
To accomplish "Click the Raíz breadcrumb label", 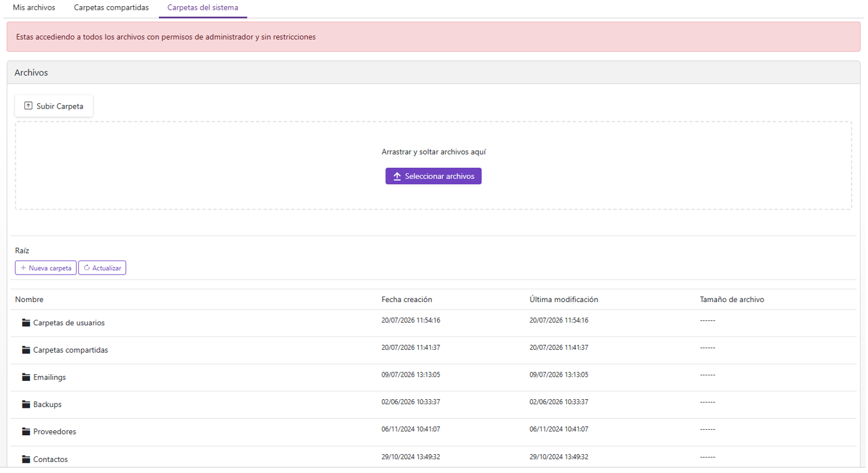I will click(22, 251).
